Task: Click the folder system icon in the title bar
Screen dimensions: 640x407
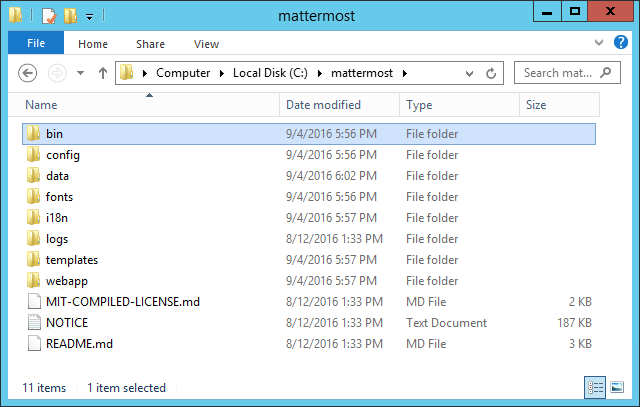Action: tap(16, 15)
